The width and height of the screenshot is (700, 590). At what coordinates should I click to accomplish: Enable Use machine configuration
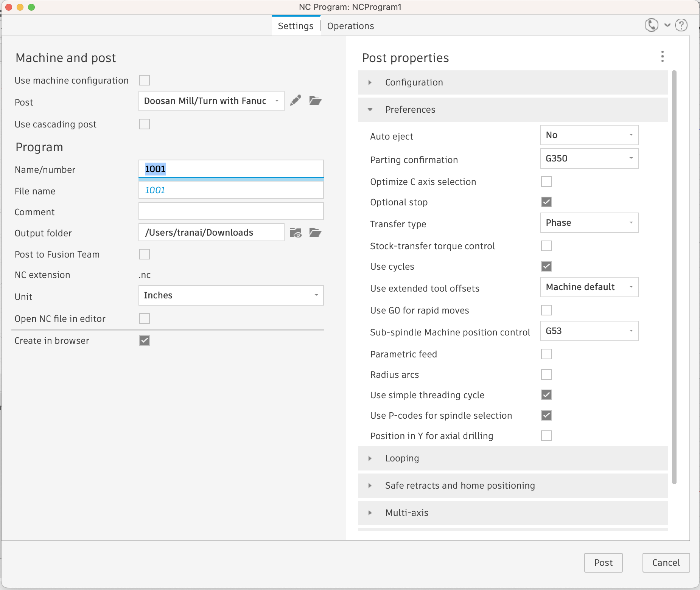coord(145,80)
